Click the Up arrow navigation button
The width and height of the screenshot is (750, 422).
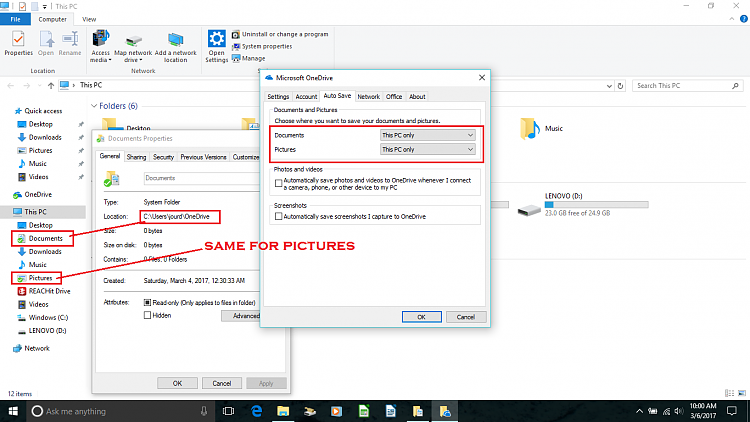(51, 86)
